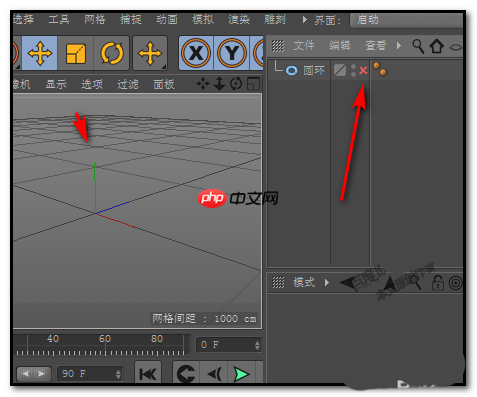Jump to animation start
Viewport: 477px width, 397px height.
coord(148,374)
